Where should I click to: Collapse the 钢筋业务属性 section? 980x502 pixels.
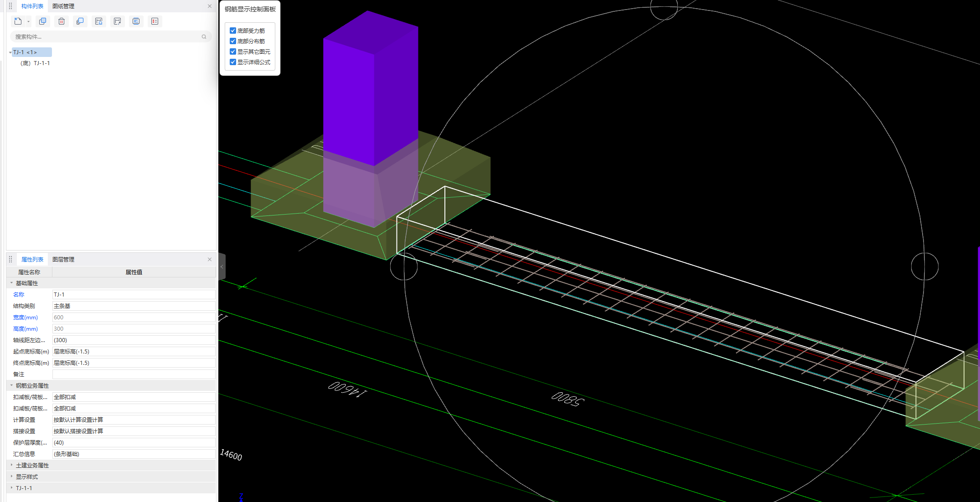tap(11, 385)
